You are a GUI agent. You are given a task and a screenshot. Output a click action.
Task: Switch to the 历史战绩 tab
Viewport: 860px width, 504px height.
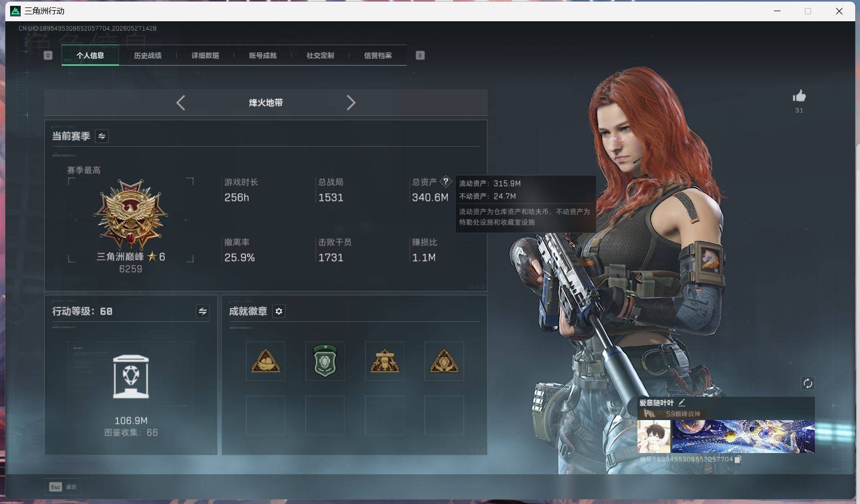click(x=148, y=55)
